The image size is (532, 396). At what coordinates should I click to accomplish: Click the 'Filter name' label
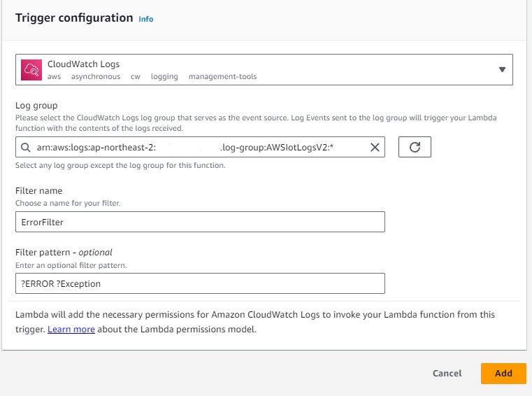click(x=38, y=190)
